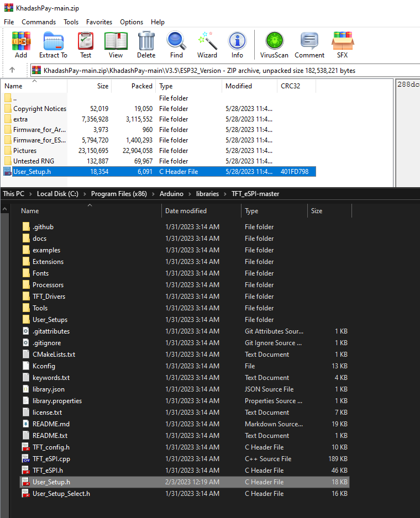Run VirusScan from the toolbar
The height and width of the screenshot is (518, 420).
click(x=275, y=41)
